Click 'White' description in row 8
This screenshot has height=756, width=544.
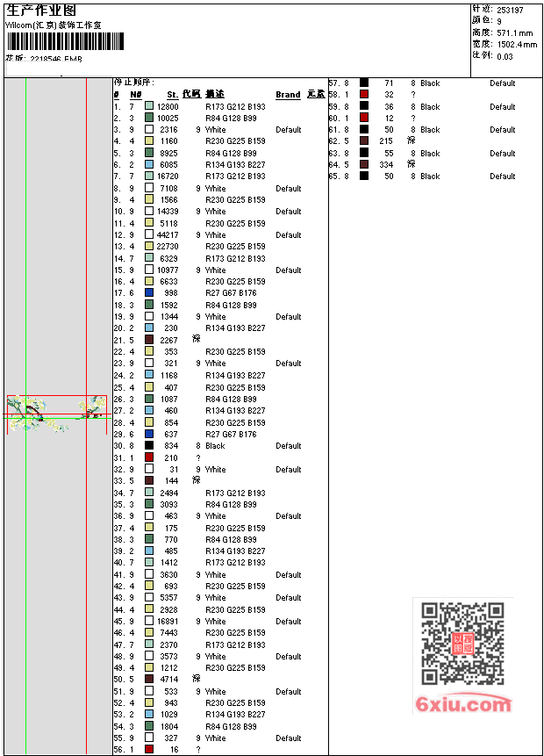coord(215,189)
